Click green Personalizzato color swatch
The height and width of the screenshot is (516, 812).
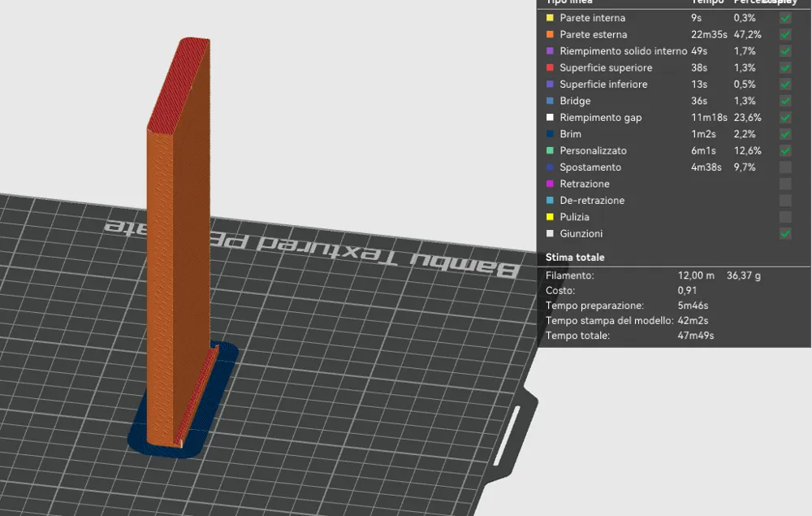coord(550,150)
